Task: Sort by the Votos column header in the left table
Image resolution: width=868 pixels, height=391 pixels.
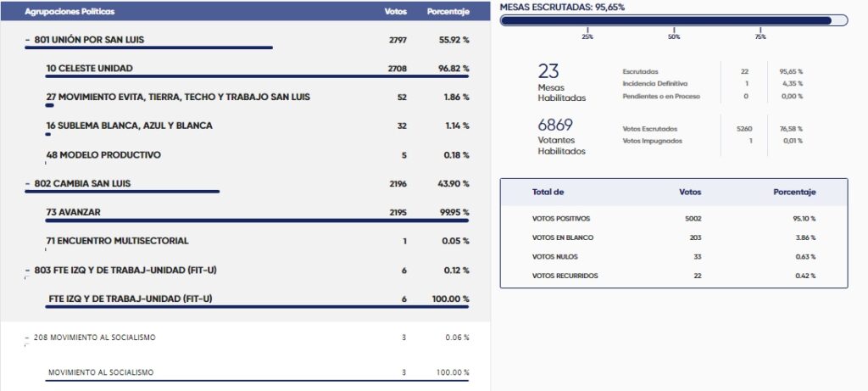Action: 395,13
